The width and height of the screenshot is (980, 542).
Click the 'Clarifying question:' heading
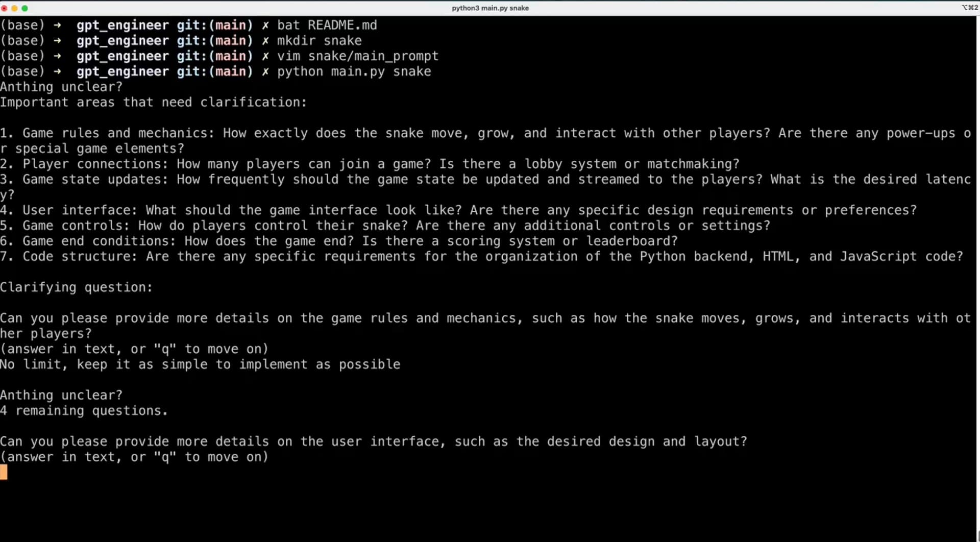(76, 288)
